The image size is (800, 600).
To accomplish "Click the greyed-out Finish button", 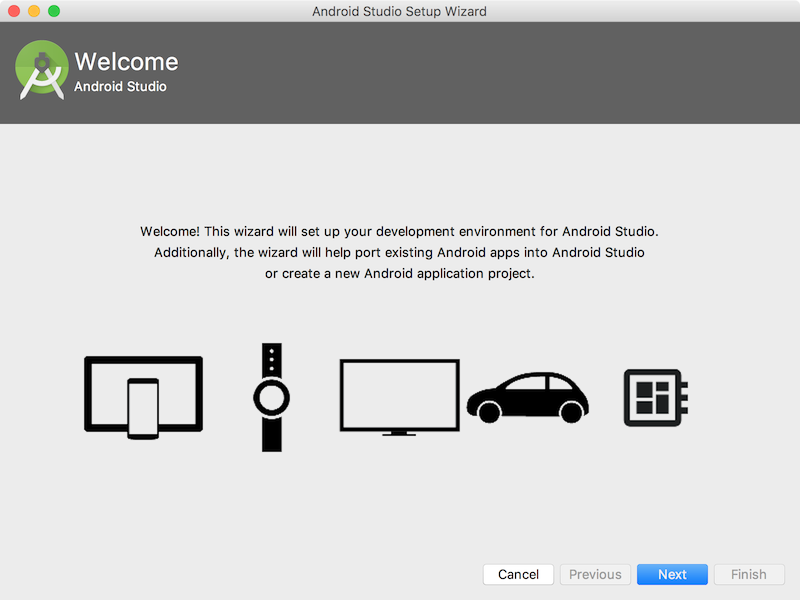I will pyautogui.click(x=748, y=574).
